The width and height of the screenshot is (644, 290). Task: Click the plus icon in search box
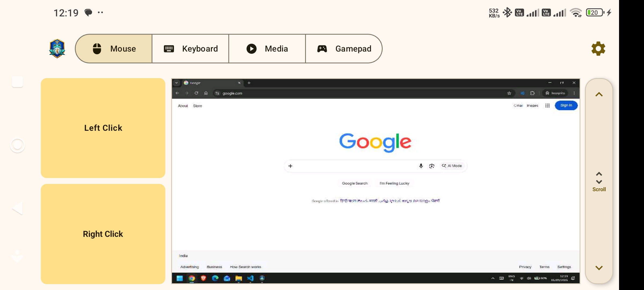pyautogui.click(x=290, y=166)
